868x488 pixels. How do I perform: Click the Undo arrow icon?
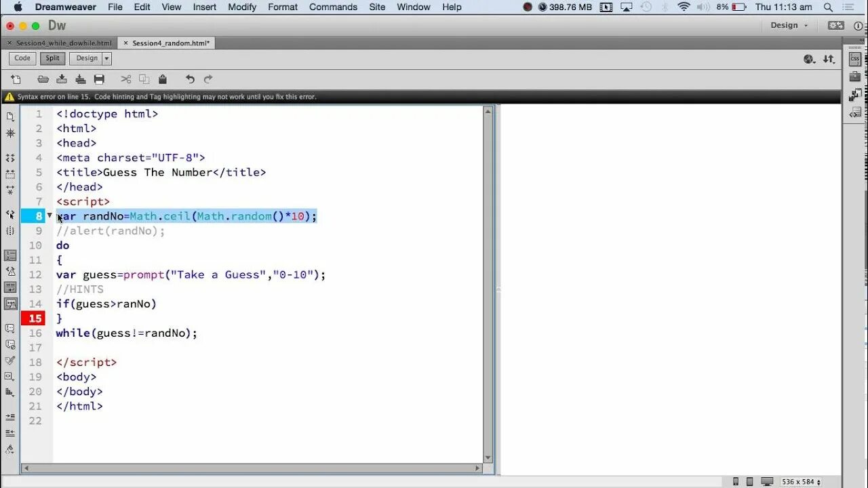coord(190,79)
